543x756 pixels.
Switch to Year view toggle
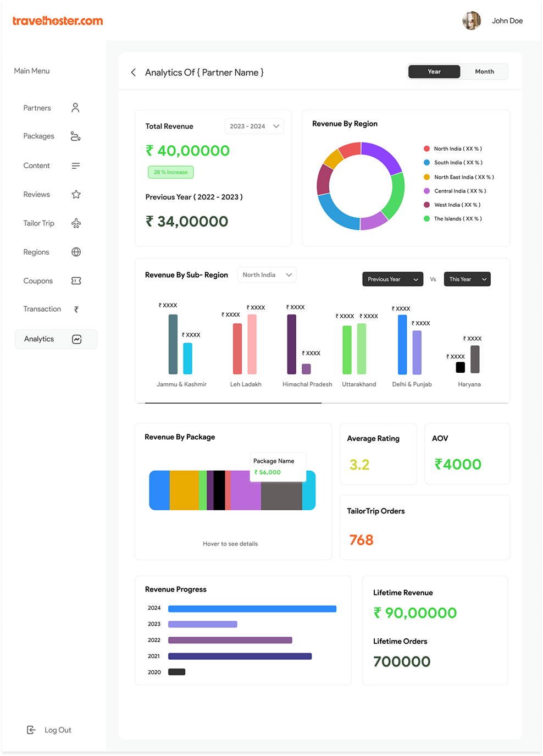coord(434,71)
